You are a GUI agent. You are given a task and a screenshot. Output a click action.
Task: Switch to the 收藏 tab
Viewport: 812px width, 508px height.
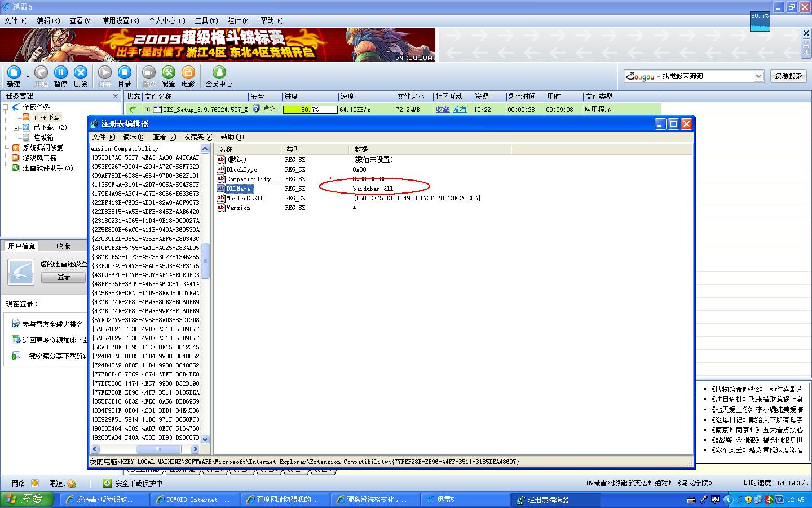click(63, 246)
